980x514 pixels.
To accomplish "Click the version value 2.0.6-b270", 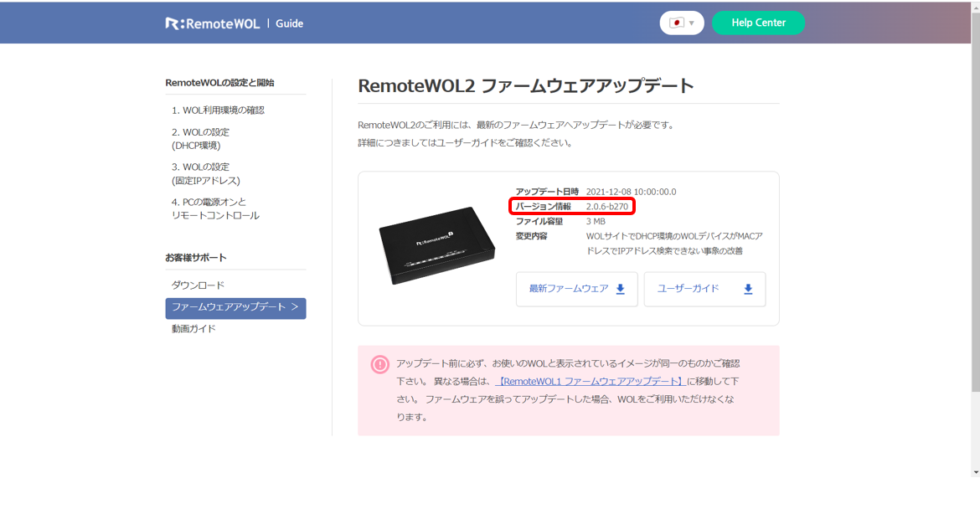I will click(607, 207).
